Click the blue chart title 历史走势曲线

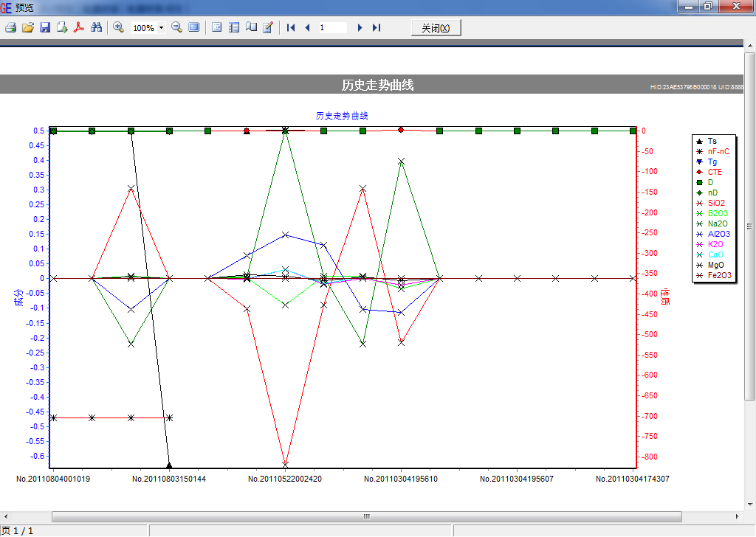pyautogui.click(x=342, y=116)
